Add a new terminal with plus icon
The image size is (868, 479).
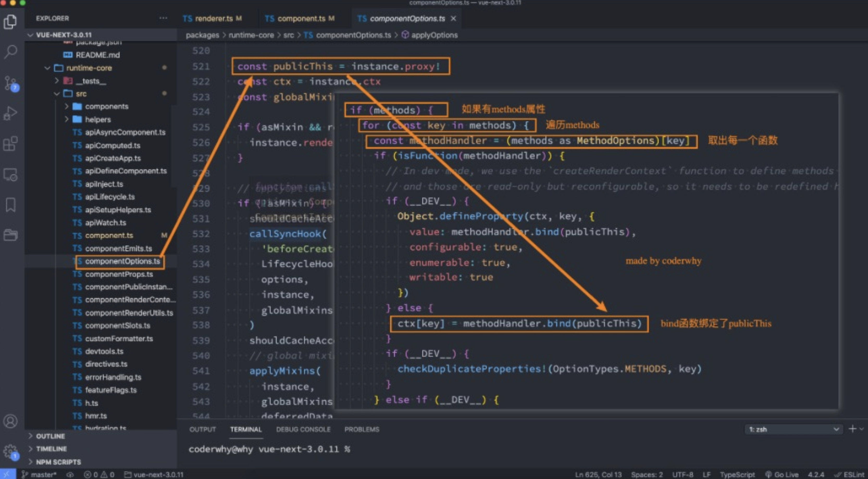(852, 429)
